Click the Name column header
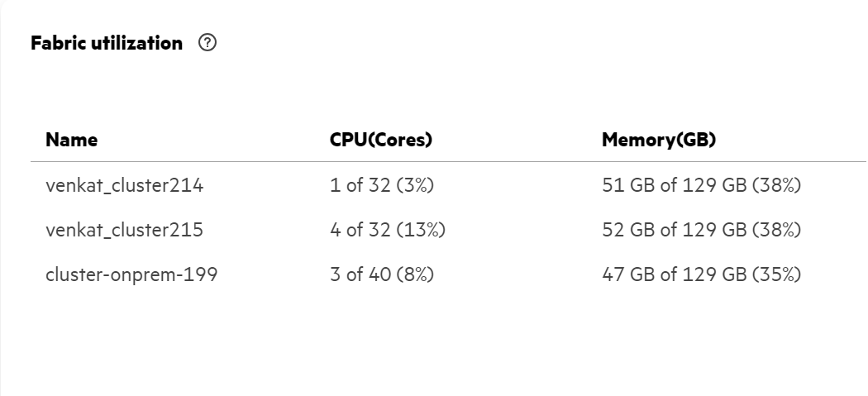The width and height of the screenshot is (868, 396). 71,140
